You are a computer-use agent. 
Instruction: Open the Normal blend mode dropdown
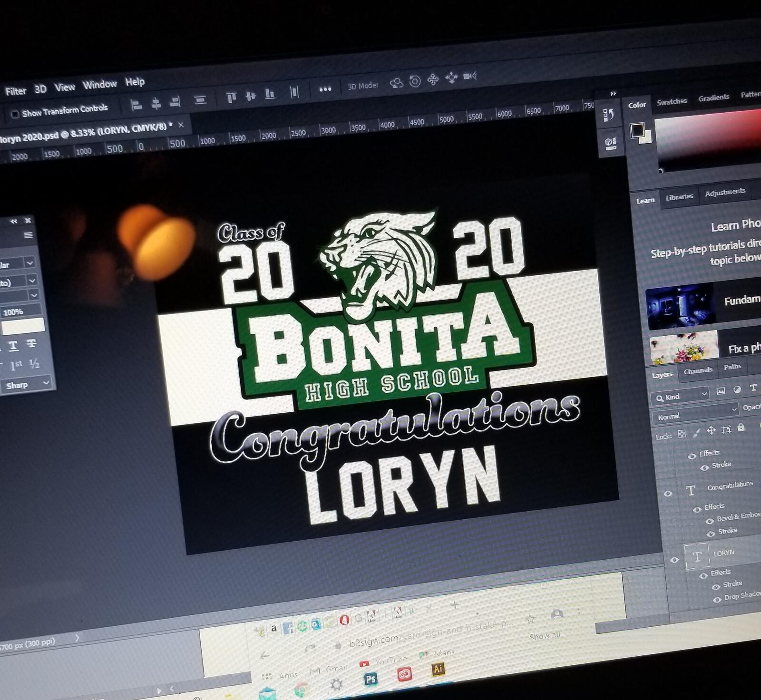tap(696, 413)
